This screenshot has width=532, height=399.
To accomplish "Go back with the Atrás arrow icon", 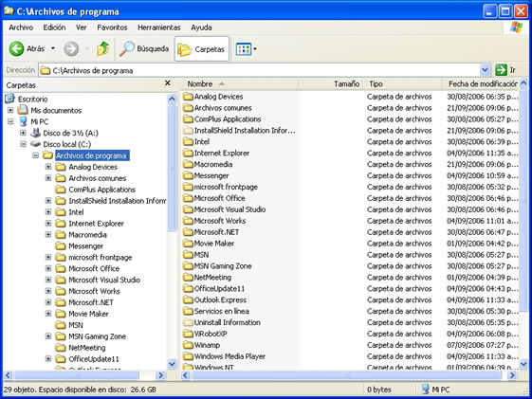I will (x=16, y=49).
